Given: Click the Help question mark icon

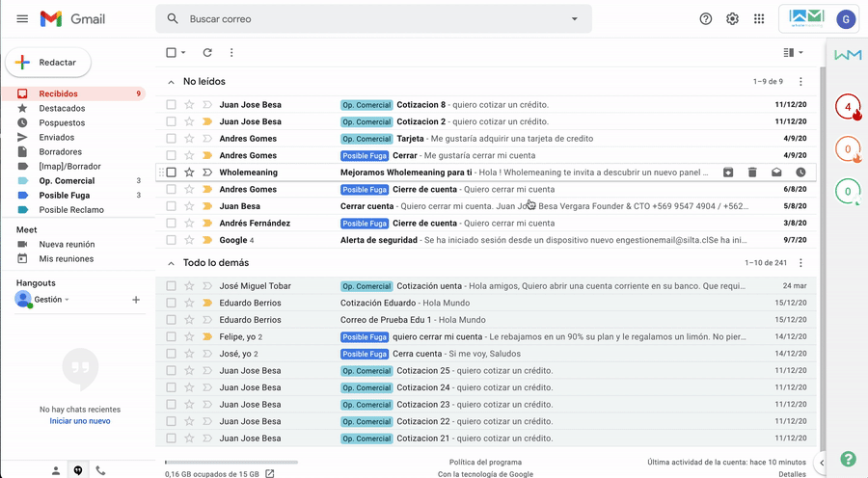Looking at the screenshot, I should click(706, 19).
